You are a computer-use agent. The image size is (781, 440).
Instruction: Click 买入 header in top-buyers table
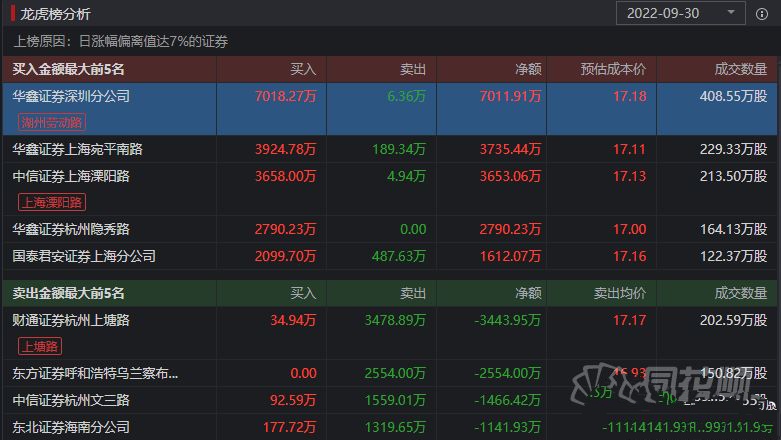pos(303,69)
